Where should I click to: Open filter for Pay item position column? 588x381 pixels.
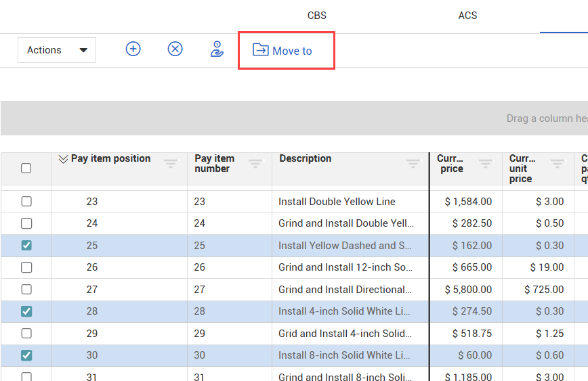171,164
